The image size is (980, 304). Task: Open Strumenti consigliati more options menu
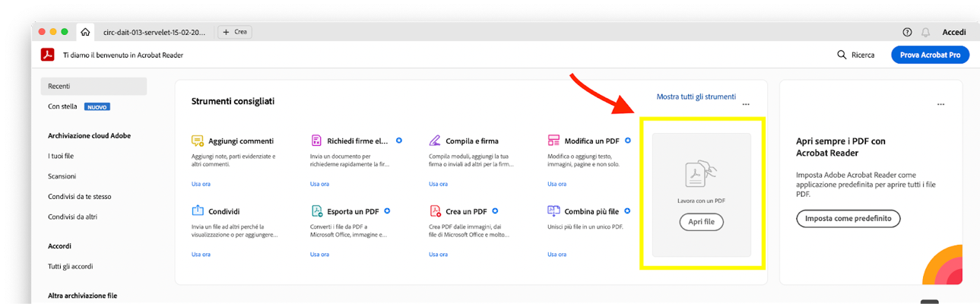pos(746,104)
